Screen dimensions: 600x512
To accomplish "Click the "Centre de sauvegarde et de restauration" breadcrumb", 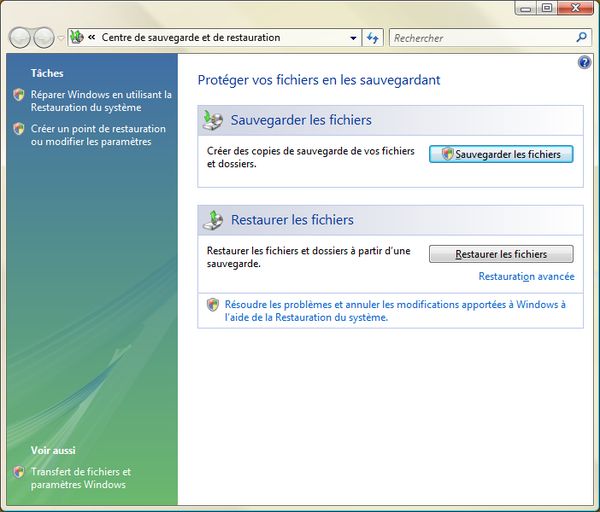I will coord(190,38).
